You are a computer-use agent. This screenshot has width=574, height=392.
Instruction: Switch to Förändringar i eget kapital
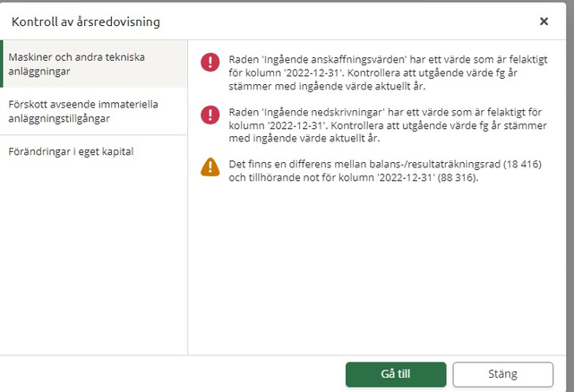[94, 151]
